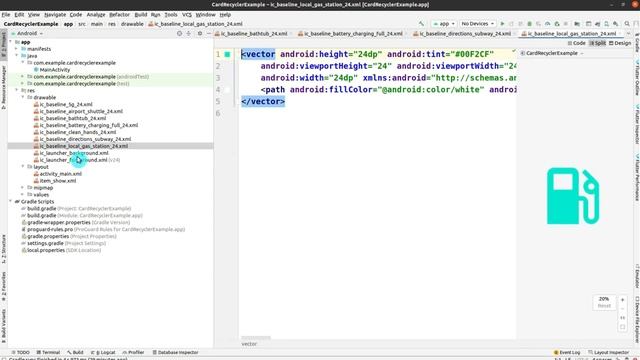This screenshot has width=640, height=360.
Task: Open the Build menu
Action: (141, 15)
